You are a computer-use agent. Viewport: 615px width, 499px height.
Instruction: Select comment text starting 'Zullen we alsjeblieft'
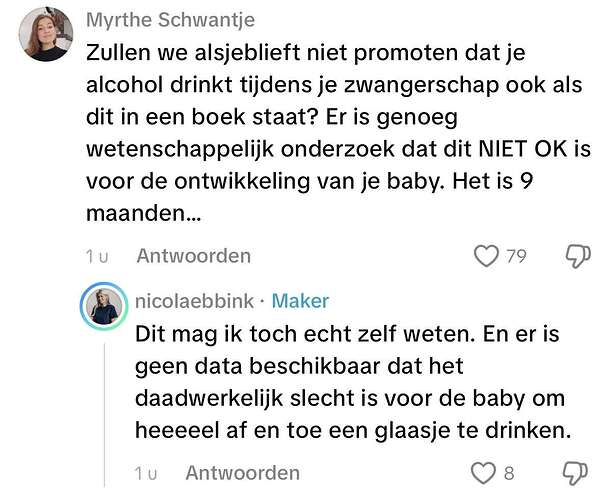(x=338, y=133)
